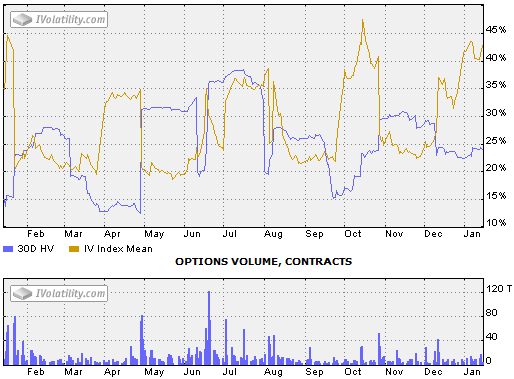514x379 pixels.
Task: Click the 30% label on volatility axis
Action: pyautogui.click(x=496, y=113)
